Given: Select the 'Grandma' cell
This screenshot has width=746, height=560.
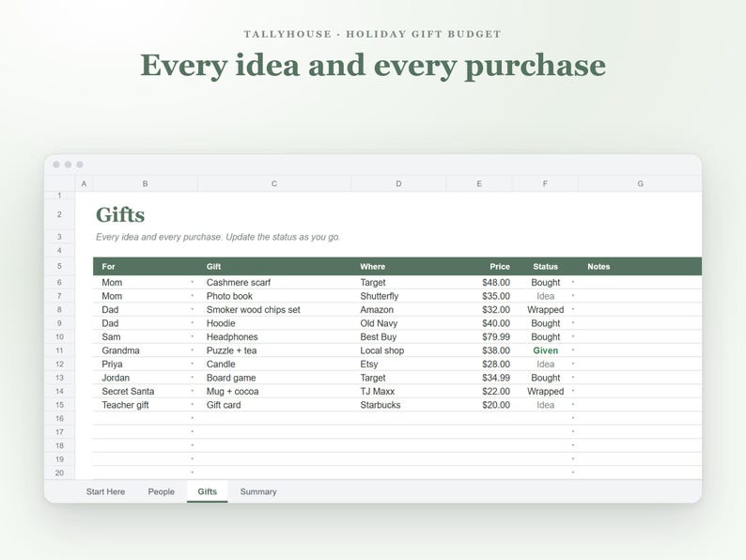Looking at the screenshot, I should 146,350.
